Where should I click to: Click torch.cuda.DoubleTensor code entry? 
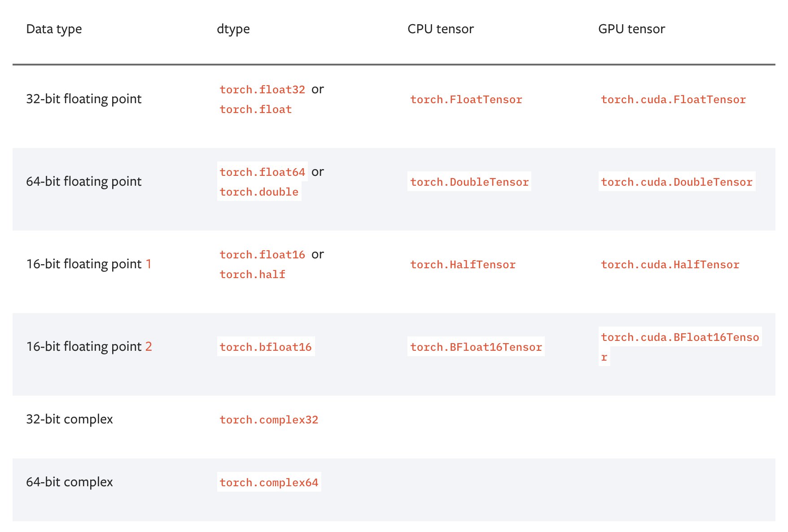(676, 182)
